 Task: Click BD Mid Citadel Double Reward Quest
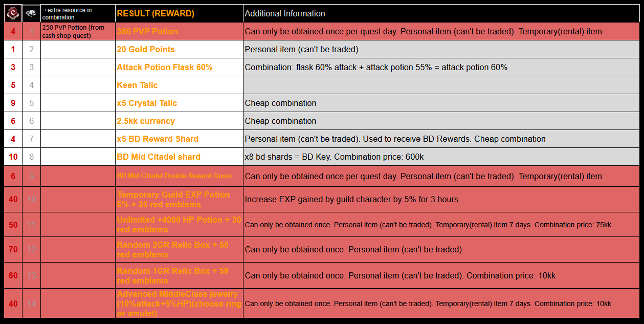point(174,176)
